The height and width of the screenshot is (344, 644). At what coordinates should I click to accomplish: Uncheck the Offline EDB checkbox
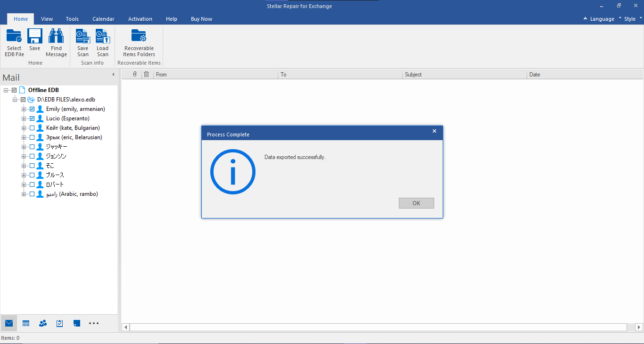(x=14, y=90)
